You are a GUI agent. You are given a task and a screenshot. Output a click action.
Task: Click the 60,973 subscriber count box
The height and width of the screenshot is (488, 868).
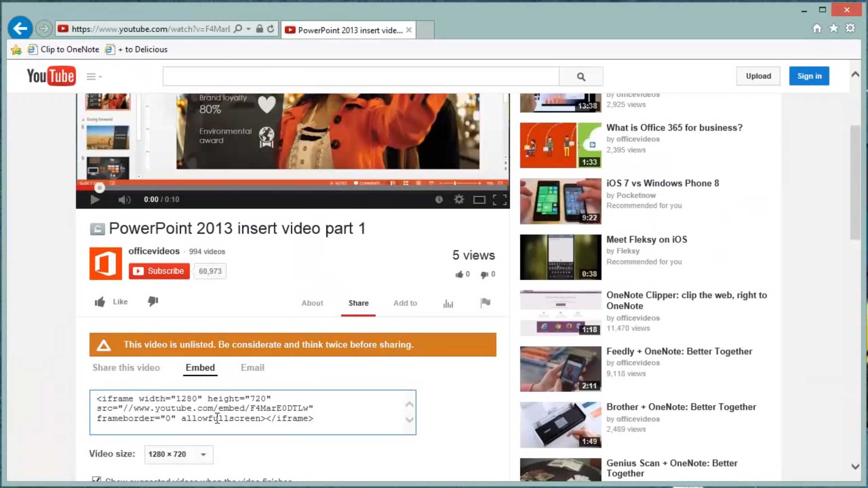(x=210, y=271)
